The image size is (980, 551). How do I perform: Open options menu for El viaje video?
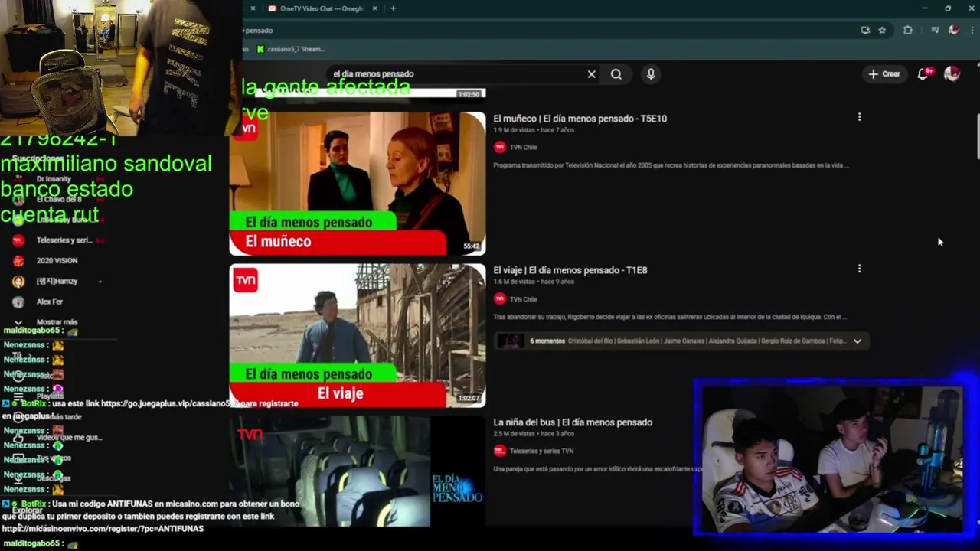859,269
